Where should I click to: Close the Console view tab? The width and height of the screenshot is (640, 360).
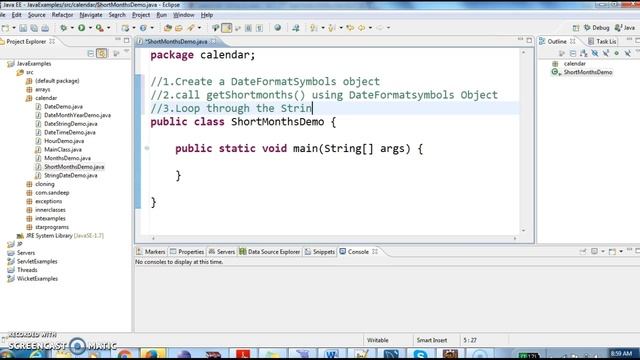coord(375,251)
